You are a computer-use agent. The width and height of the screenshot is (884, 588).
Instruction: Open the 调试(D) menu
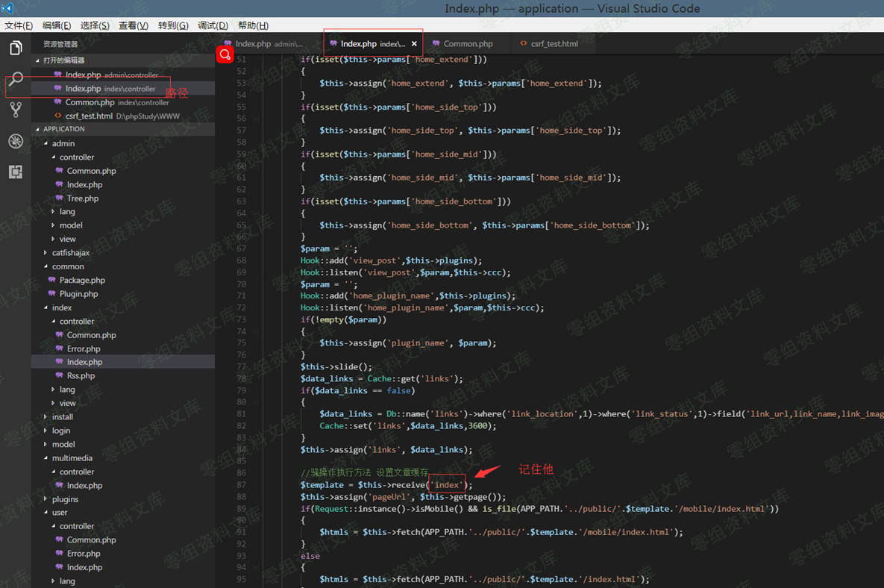(x=213, y=25)
